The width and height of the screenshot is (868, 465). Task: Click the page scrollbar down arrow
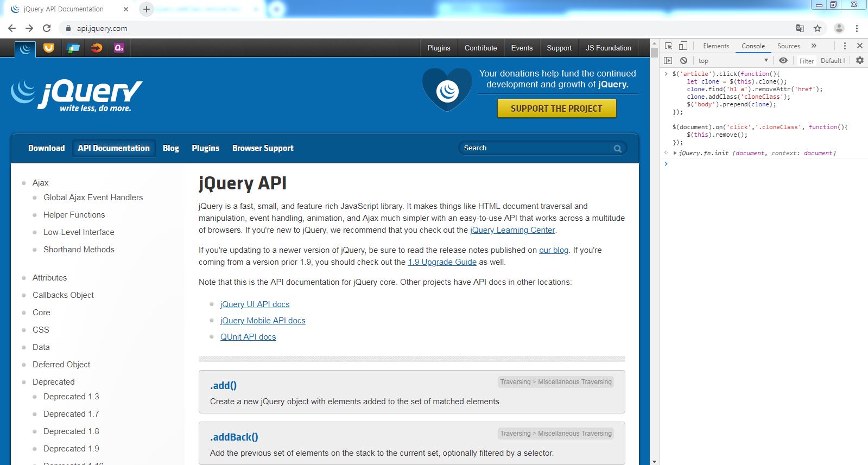click(654, 461)
